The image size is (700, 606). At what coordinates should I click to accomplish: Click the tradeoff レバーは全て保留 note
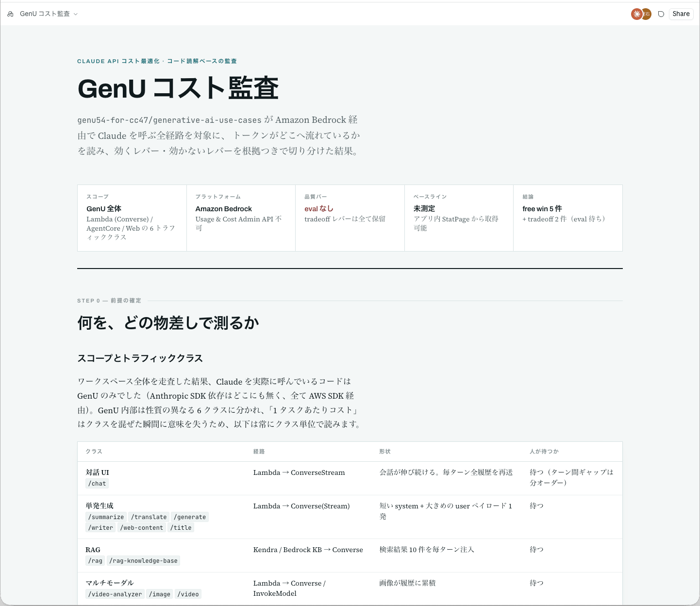[345, 219]
